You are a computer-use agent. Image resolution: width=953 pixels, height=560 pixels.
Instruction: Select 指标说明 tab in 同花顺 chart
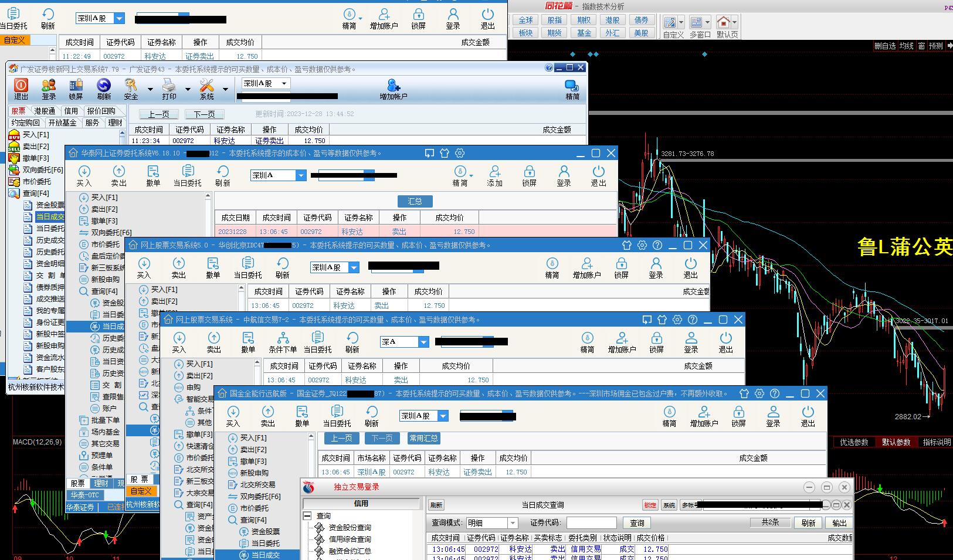(x=937, y=442)
